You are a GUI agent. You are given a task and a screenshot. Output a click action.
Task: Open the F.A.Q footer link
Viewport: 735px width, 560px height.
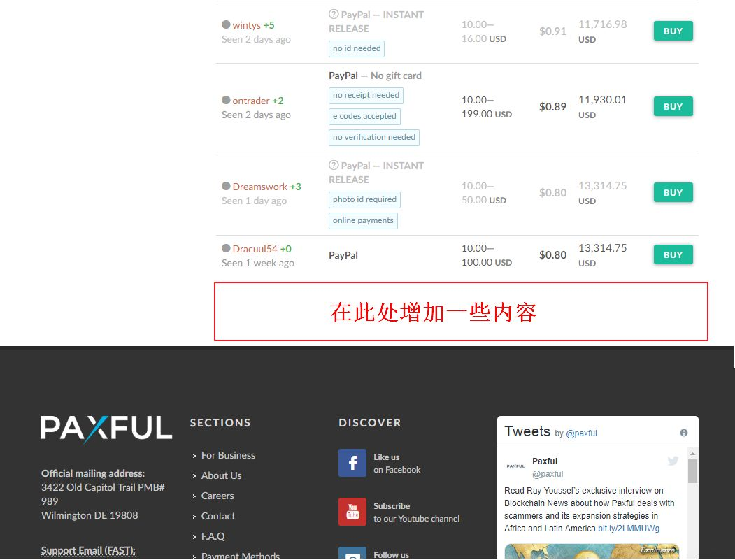point(213,536)
